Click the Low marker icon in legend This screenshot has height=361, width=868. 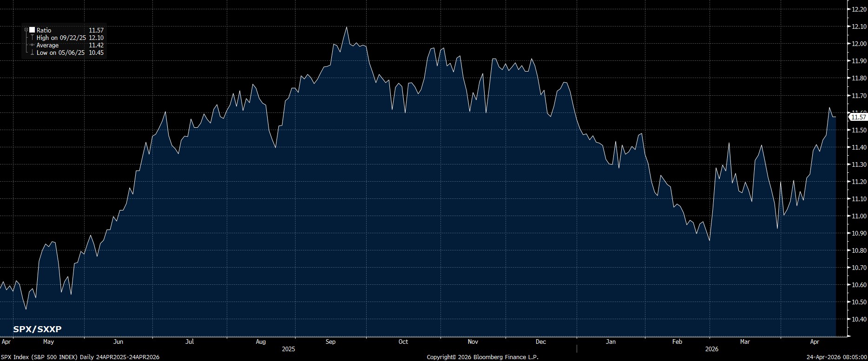pos(32,53)
